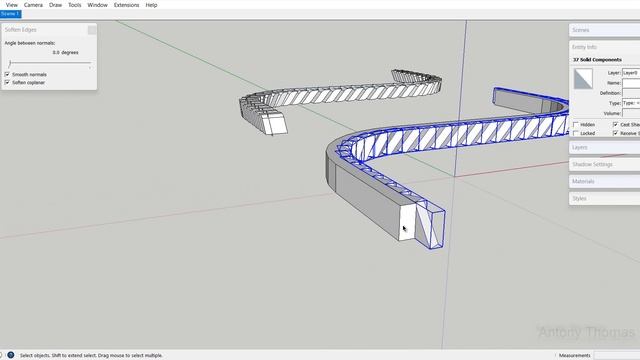The width and height of the screenshot is (640, 360).
Task: Toggle the Hidden checkbox in Entity Info
Action: 576,124
